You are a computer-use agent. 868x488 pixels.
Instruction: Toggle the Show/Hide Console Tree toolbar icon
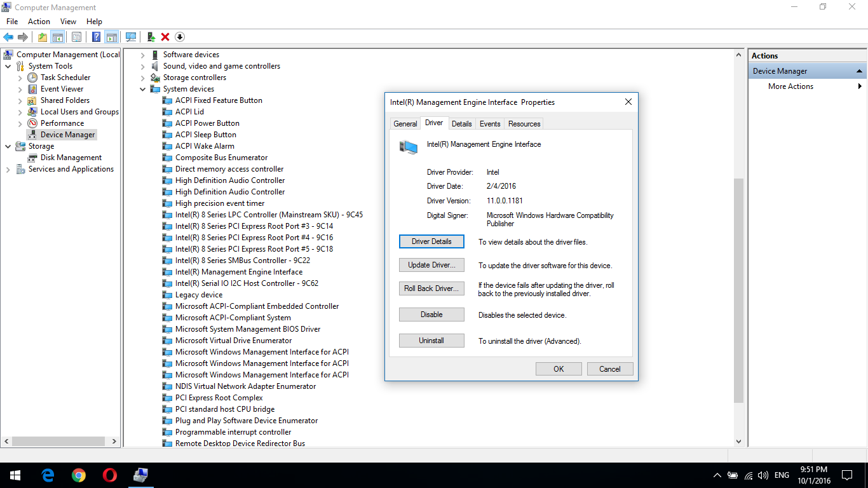pos(57,37)
